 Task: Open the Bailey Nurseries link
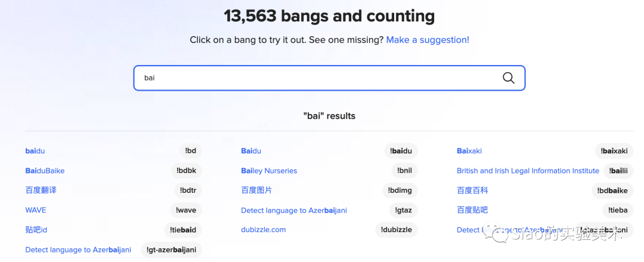[269, 171]
